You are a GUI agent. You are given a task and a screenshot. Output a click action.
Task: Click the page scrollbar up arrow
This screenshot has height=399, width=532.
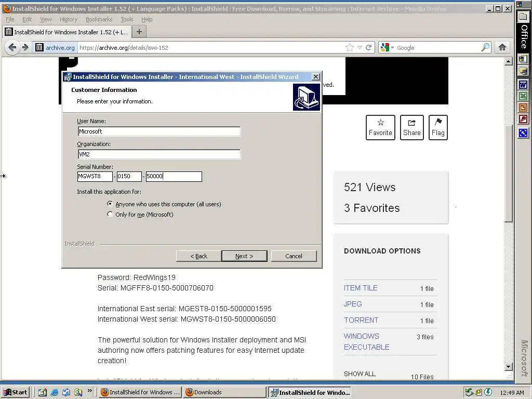coord(508,61)
